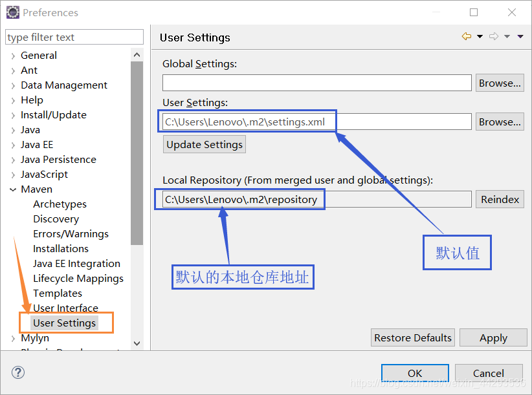Viewport: 532px width, 395px height.
Task: Click the help question mark icon
Action: [18, 372]
